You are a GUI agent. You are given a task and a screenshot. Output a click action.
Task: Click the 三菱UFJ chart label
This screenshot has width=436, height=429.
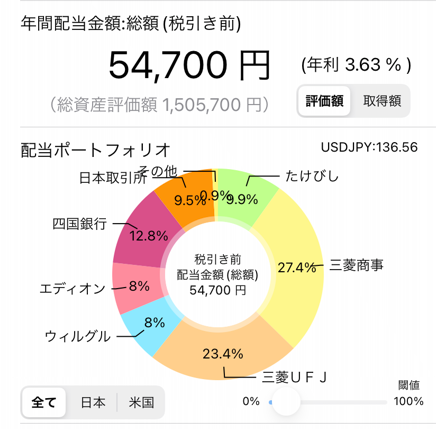[x=294, y=378]
